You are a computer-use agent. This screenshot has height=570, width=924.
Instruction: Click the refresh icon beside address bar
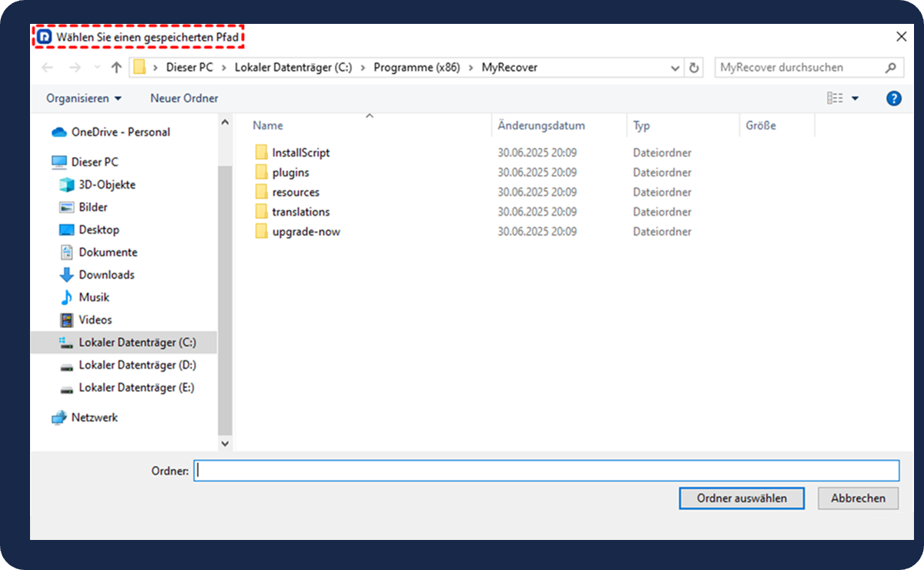(694, 68)
